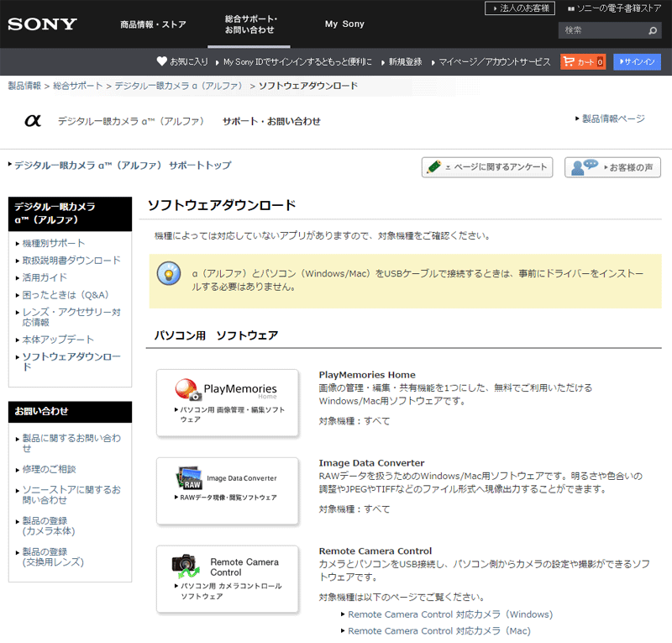Image resolution: width=672 pixels, height=643 pixels.
Task: Click the Remote Camera Control heading text
Action: [375, 551]
